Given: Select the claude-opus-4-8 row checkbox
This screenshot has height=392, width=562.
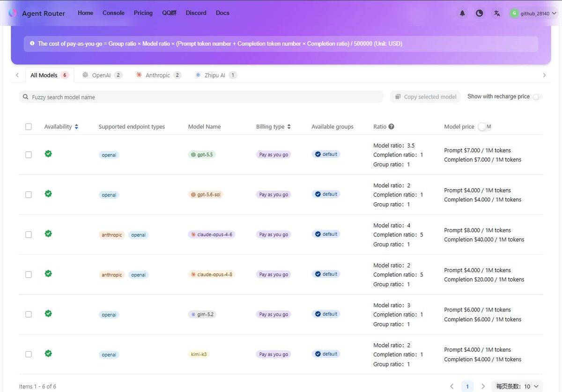Looking at the screenshot, I should pyautogui.click(x=29, y=274).
